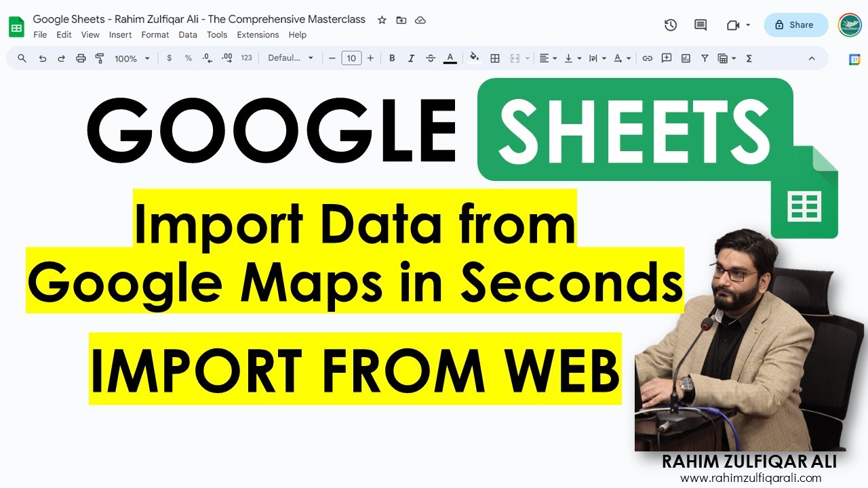Toggle bold formatting

point(392,58)
